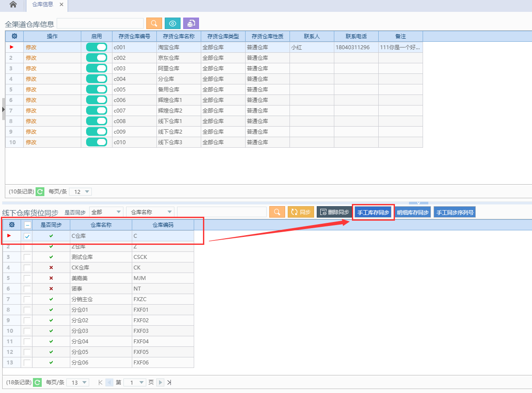Image resolution: width=532 pixels, height=393 pixels.
Task: Click the orange search icon beside 全渠道仓库信息
Action: (x=154, y=23)
